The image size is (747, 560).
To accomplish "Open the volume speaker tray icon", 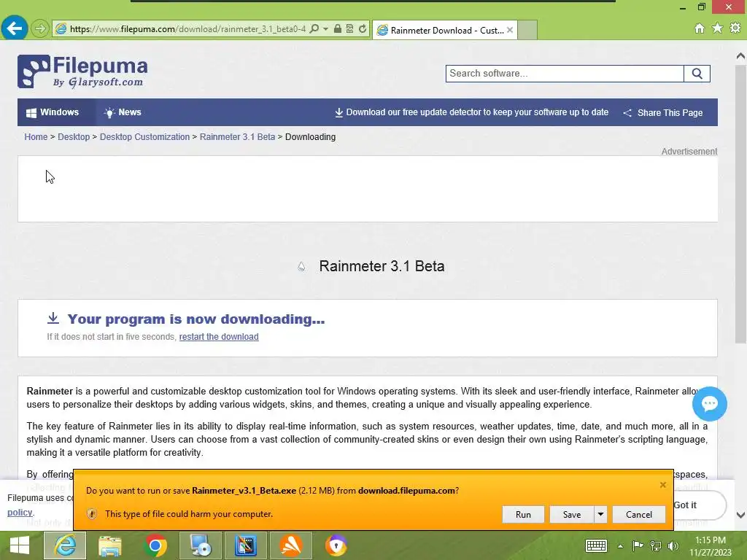I will pyautogui.click(x=673, y=546).
